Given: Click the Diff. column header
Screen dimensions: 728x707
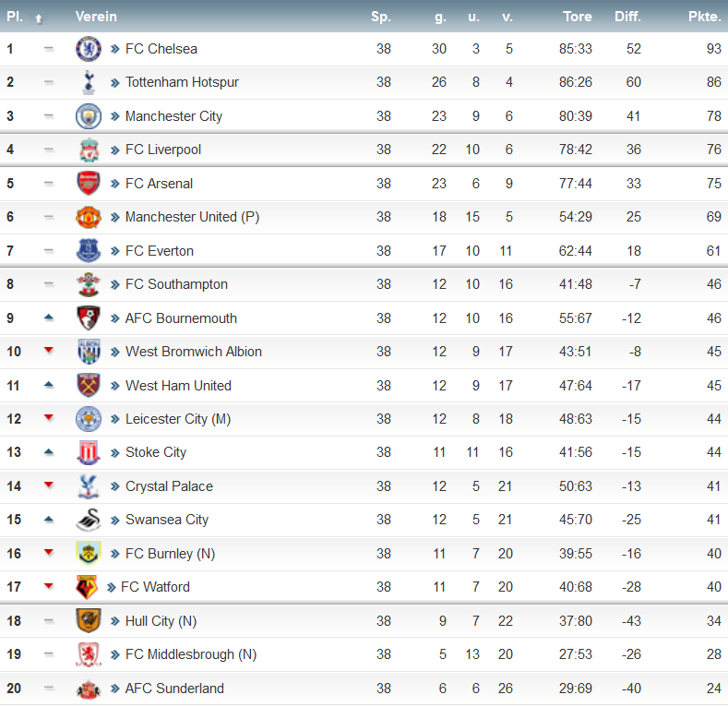Looking at the screenshot, I should point(627,17).
